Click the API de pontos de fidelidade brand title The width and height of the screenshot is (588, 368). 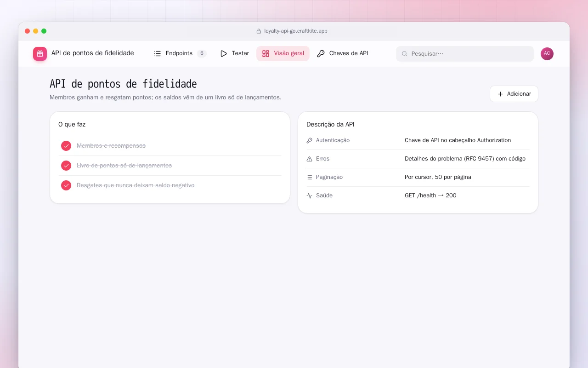coord(93,53)
